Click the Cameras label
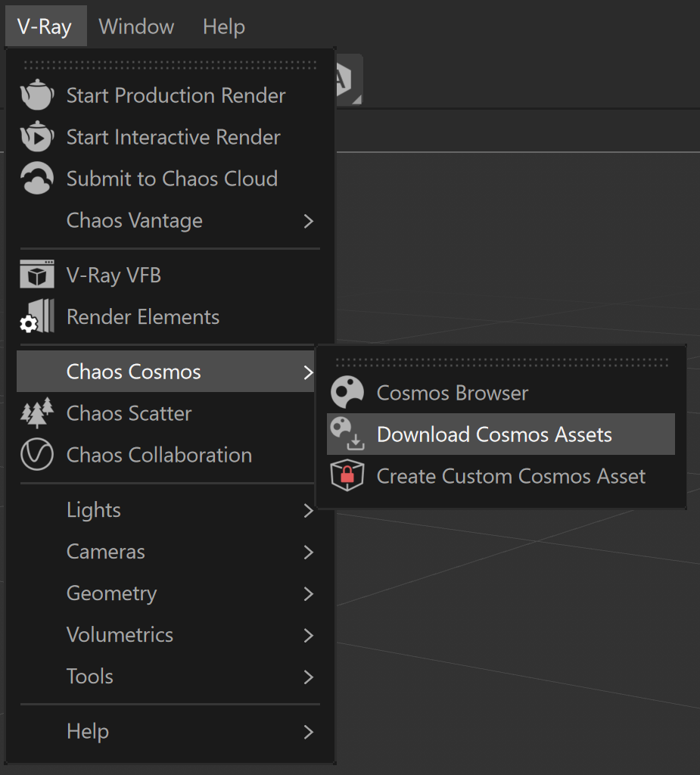700x775 pixels. [106, 552]
